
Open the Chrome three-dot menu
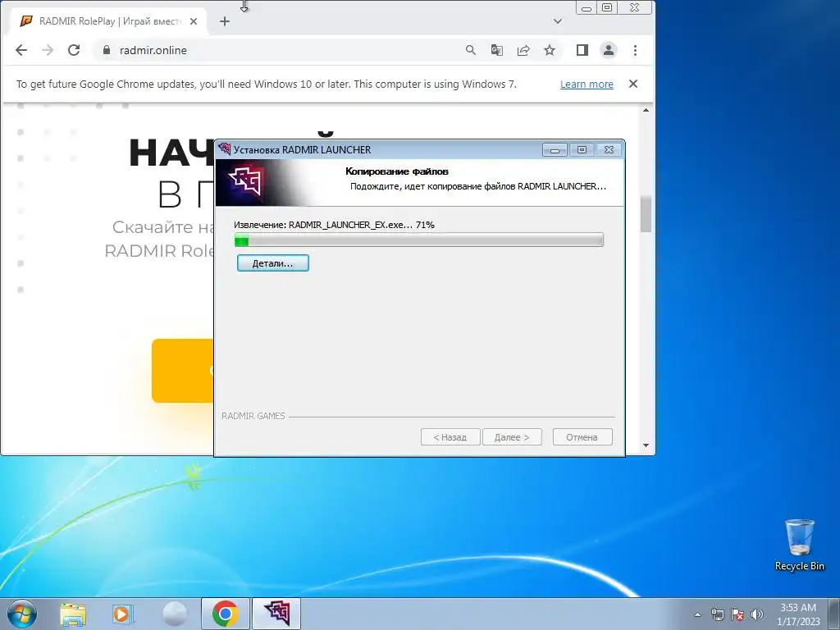(636, 50)
